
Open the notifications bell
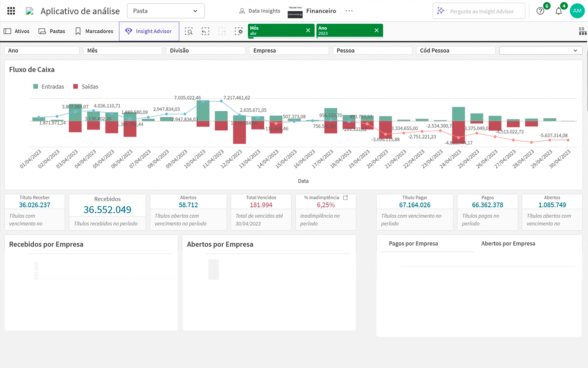[x=559, y=11]
